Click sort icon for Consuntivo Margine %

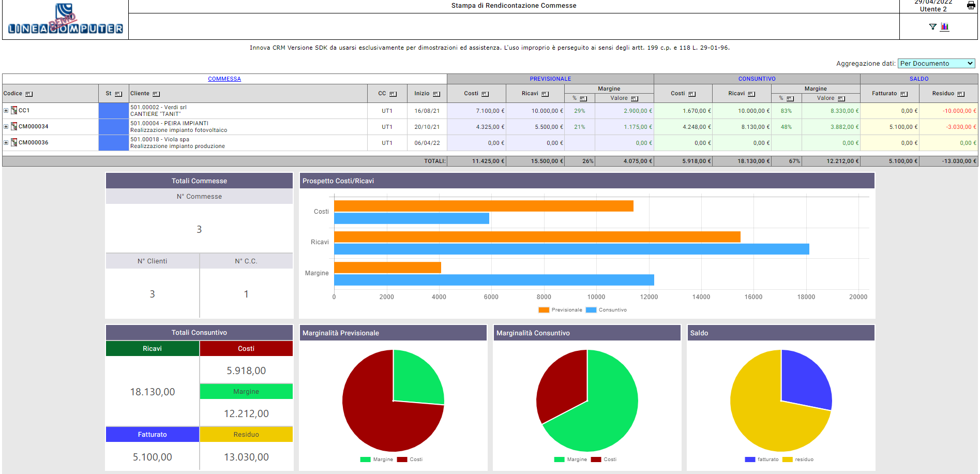coord(790,99)
